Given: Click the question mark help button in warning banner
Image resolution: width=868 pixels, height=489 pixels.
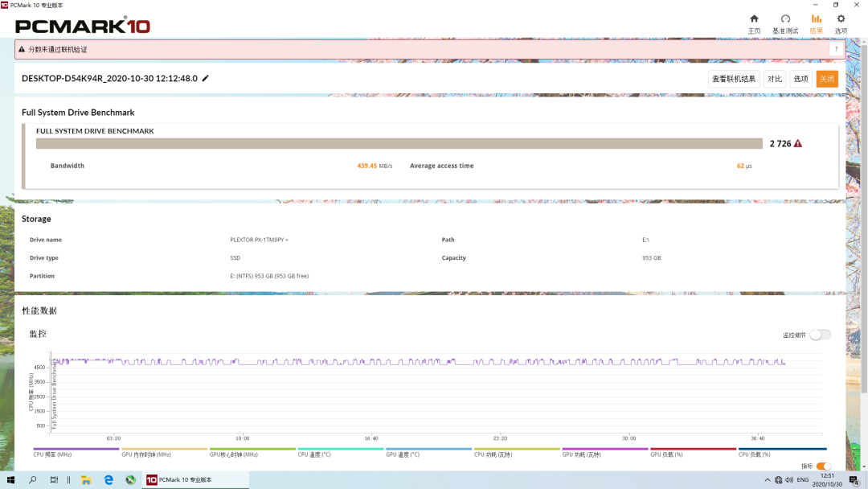Looking at the screenshot, I should tap(835, 49).
